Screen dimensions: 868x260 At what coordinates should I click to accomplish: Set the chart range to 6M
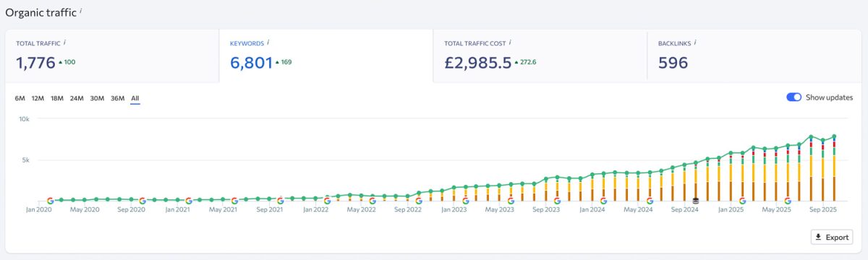(x=20, y=98)
